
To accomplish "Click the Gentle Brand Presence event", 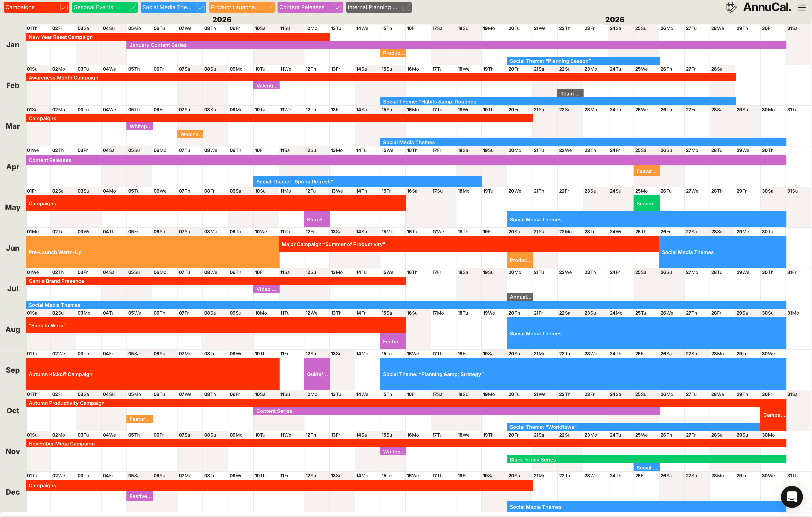I will (x=216, y=281).
